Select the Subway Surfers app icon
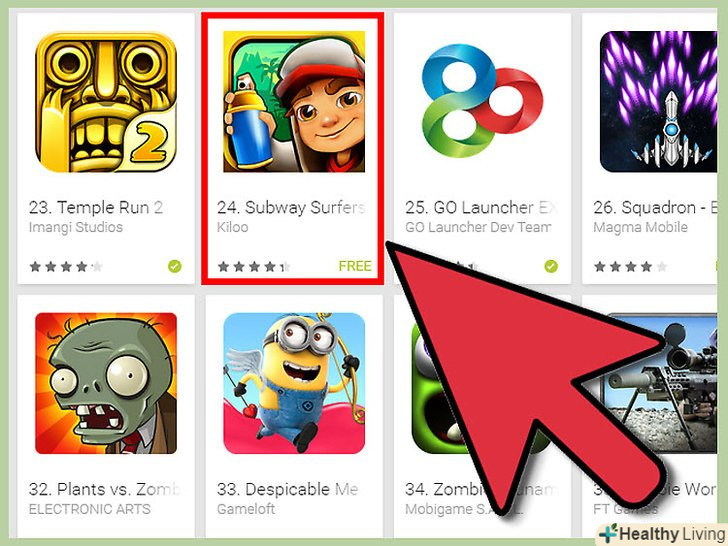Image resolution: width=728 pixels, height=546 pixels. coord(294,102)
